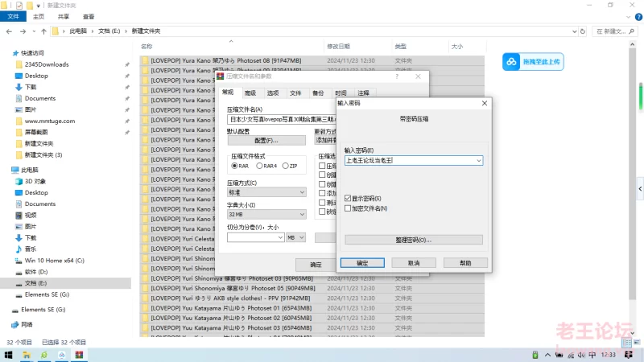Click the archive name input field
The height and width of the screenshot is (362, 644).
click(x=282, y=119)
